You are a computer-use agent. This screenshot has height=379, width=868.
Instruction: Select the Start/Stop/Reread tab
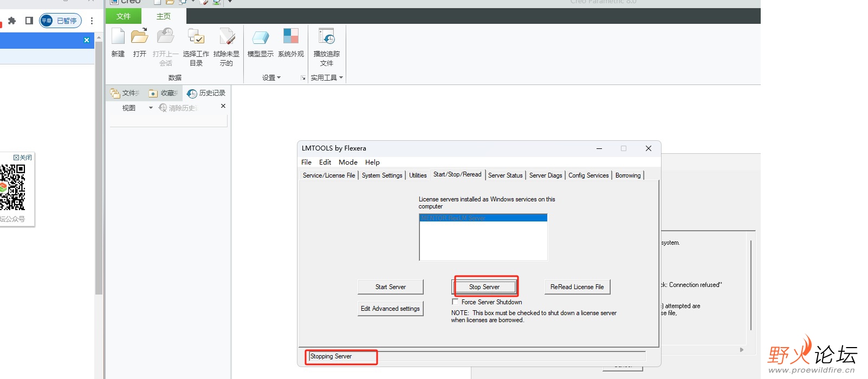pos(457,174)
